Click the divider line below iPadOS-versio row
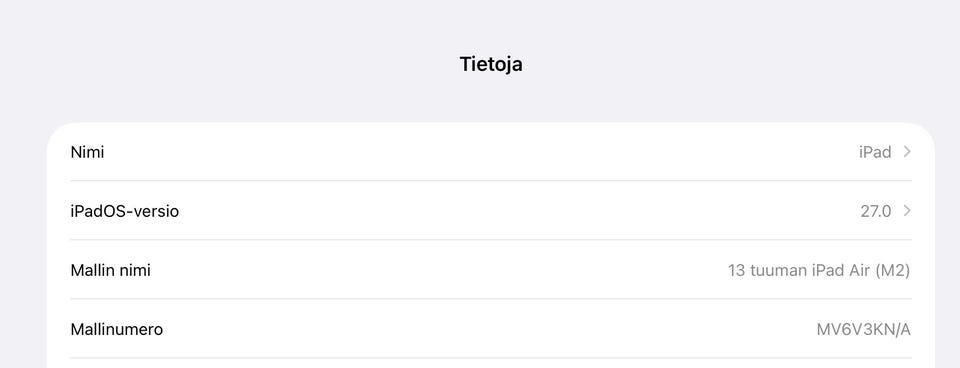 pos(491,240)
